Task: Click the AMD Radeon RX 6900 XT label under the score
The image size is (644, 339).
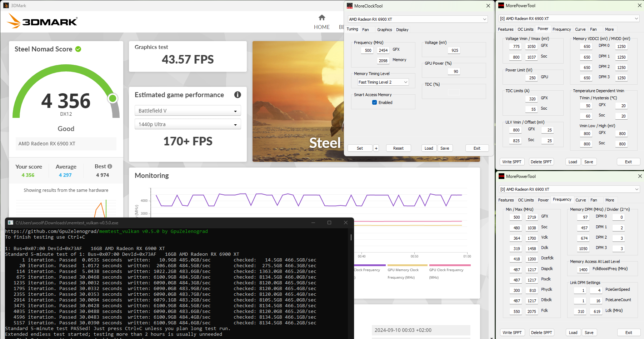Action: click(x=47, y=144)
